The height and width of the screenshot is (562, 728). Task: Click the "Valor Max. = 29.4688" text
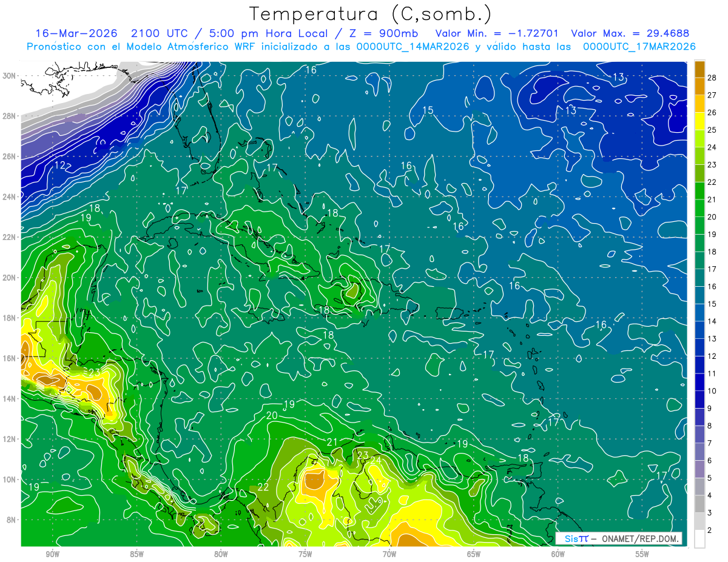tap(630, 33)
